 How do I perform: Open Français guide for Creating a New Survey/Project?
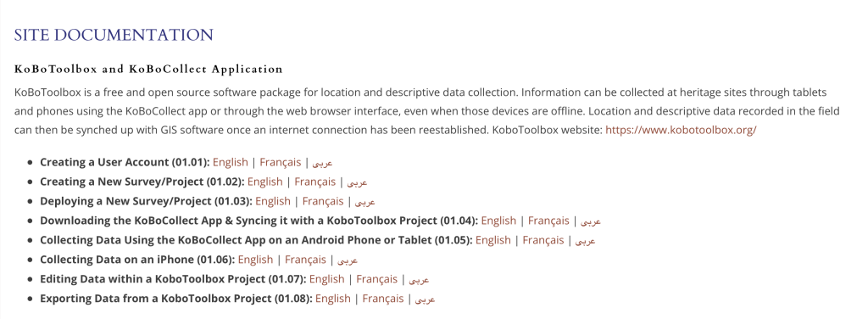tap(315, 182)
